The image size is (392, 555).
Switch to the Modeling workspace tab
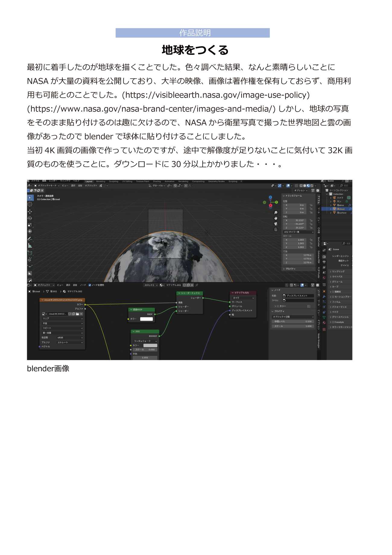[x=101, y=182]
